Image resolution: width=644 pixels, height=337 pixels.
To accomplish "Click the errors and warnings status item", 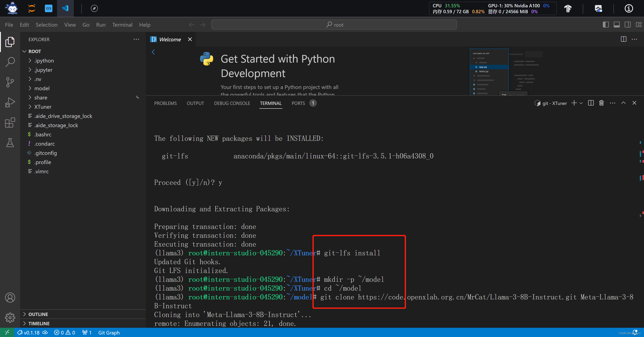I will pos(65,333).
